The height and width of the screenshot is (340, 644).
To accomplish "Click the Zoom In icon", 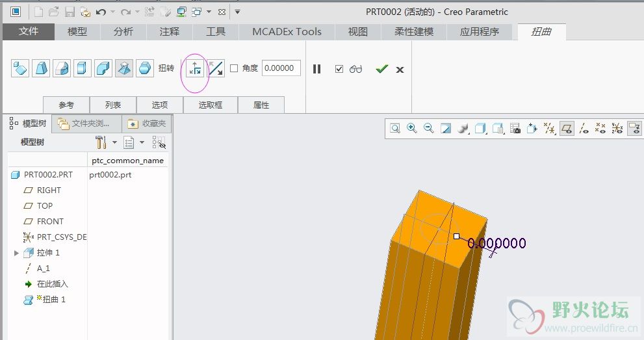I will 411,129.
